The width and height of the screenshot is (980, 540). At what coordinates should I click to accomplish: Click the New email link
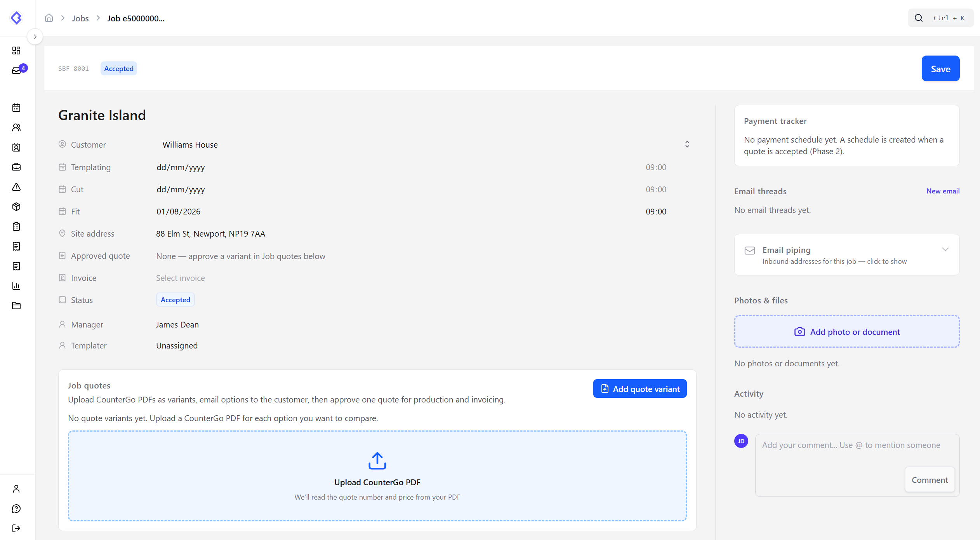tap(943, 191)
